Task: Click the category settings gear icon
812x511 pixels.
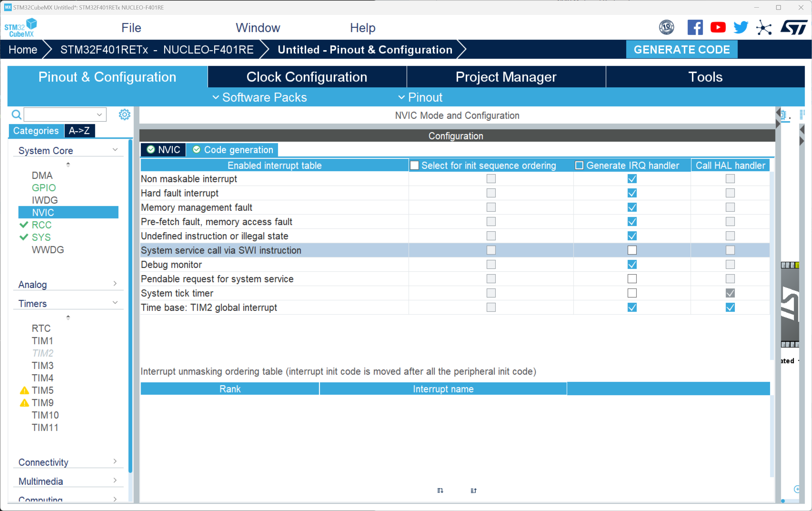Action: [124, 115]
